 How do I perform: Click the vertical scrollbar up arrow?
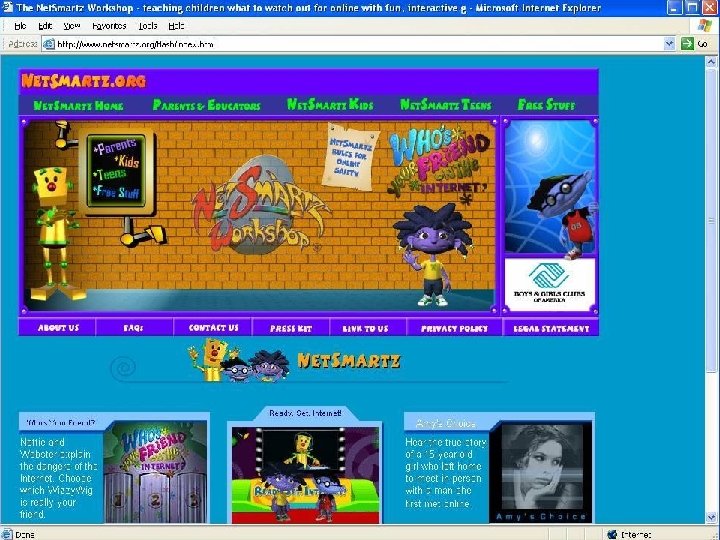click(711, 62)
